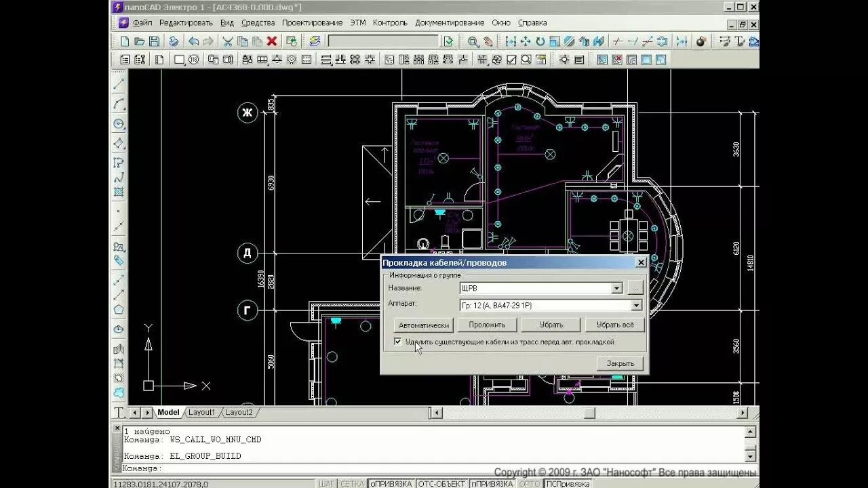Open the Файл menu
This screenshot has height=488, width=868.
142,22
